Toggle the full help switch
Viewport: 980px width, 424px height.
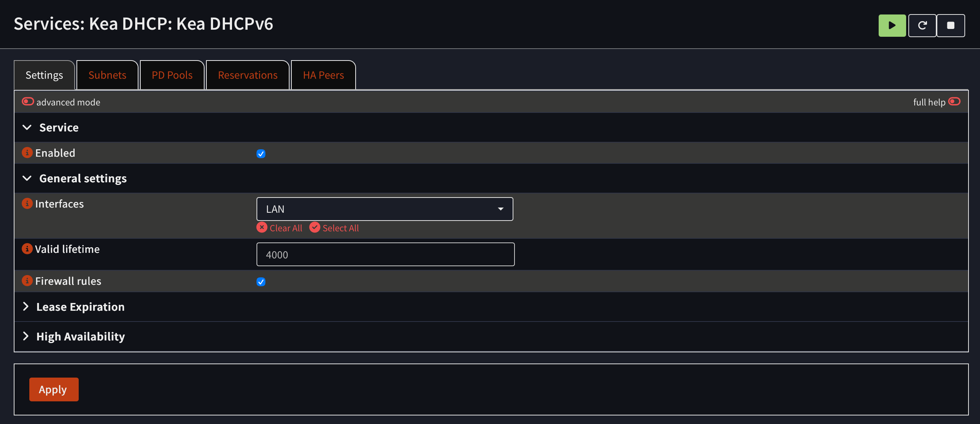click(954, 102)
